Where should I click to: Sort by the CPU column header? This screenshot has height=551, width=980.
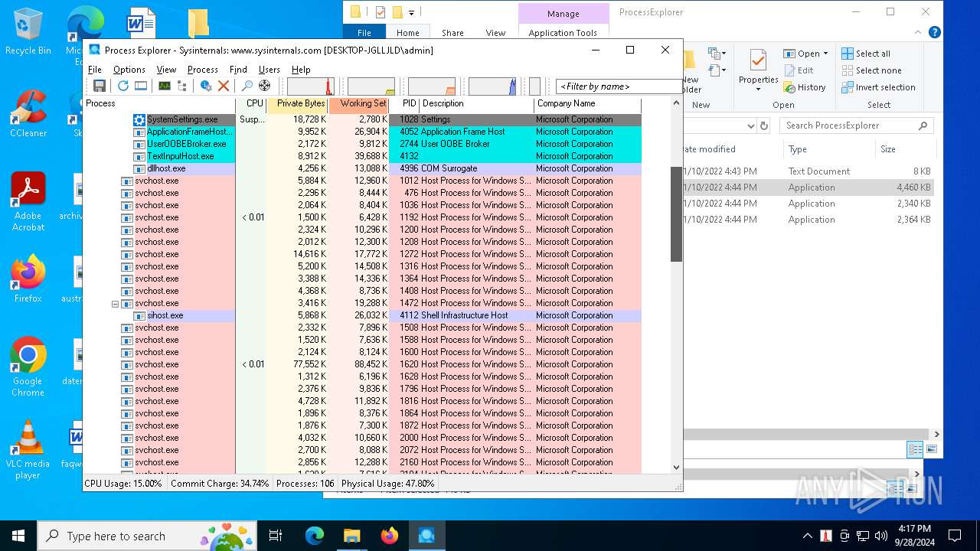point(252,103)
